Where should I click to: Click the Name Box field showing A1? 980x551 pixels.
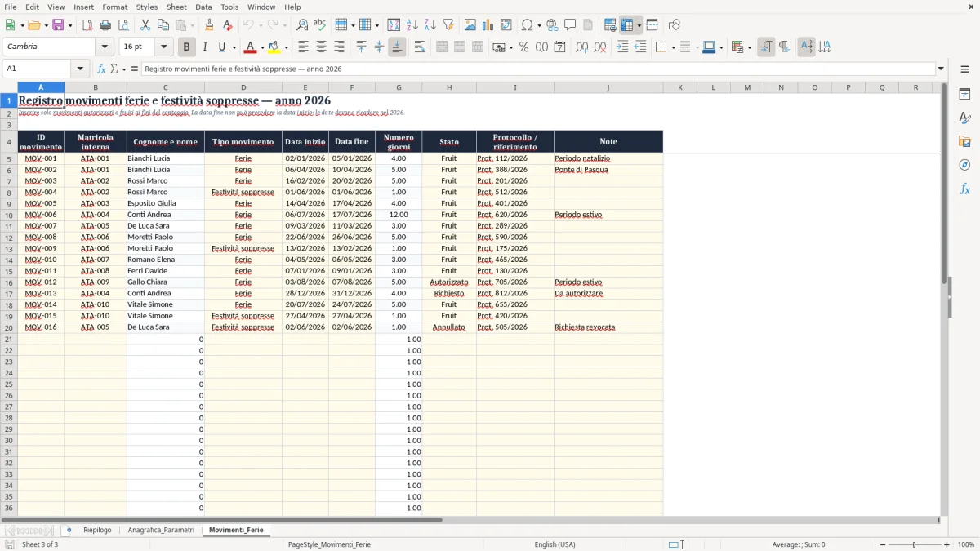tap(38, 69)
